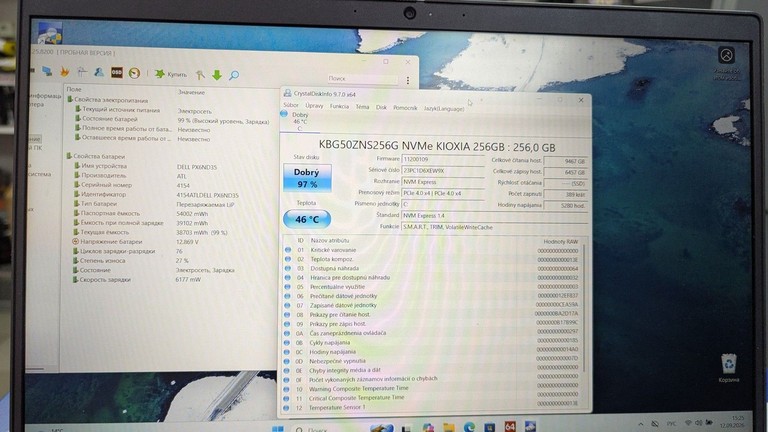Open the three-dot menu in AIDA64 window
The width and height of the screenshot is (768, 432).
(x=408, y=80)
